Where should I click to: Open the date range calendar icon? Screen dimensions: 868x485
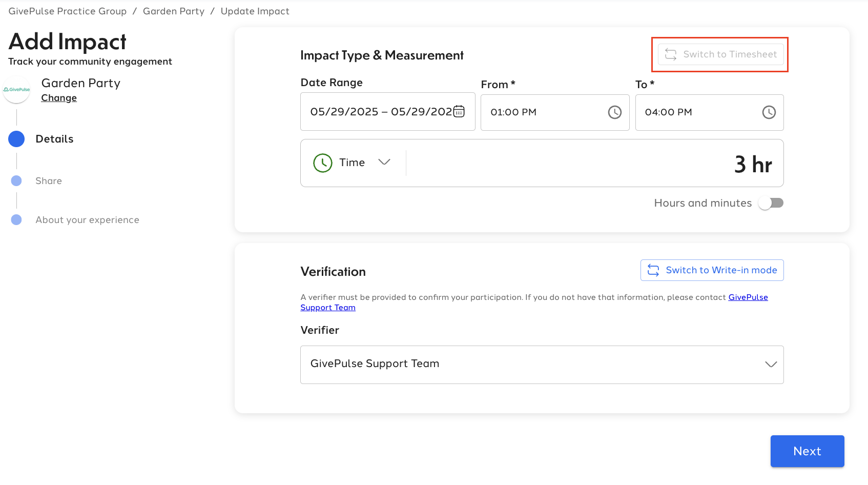(459, 111)
